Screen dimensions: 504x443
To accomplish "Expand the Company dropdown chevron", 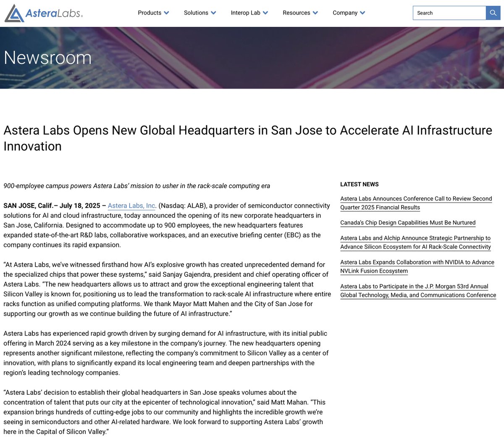I will pos(362,13).
